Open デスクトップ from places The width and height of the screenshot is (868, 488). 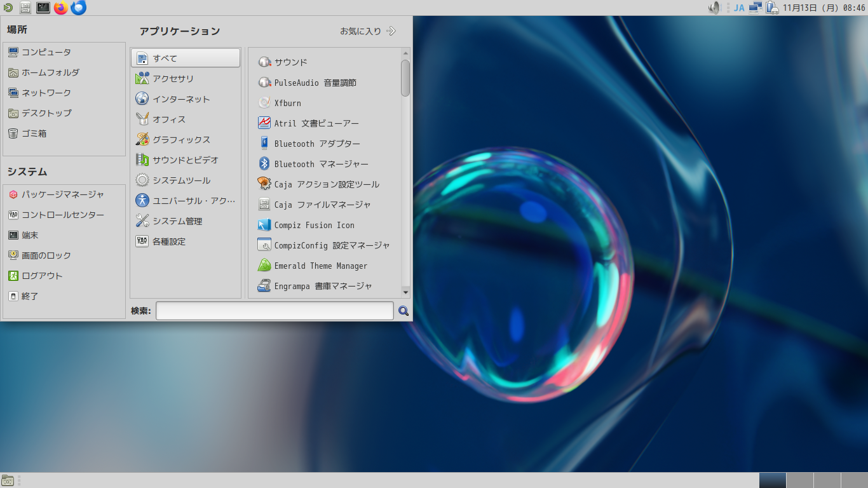tap(64, 113)
